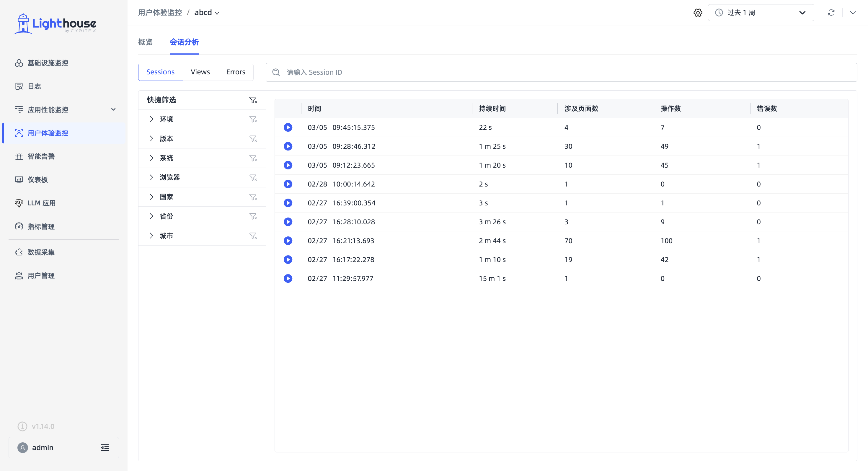The height and width of the screenshot is (471, 868).
Task: Focus the Session ID search field
Action: (561, 72)
